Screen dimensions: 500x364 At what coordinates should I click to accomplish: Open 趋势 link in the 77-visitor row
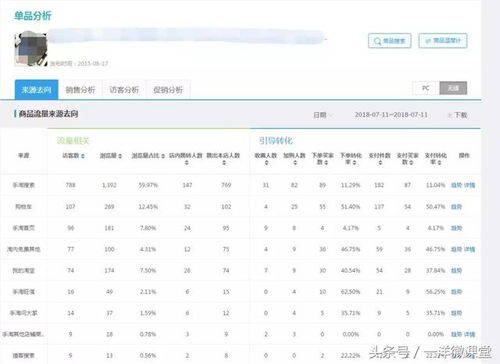click(456, 249)
